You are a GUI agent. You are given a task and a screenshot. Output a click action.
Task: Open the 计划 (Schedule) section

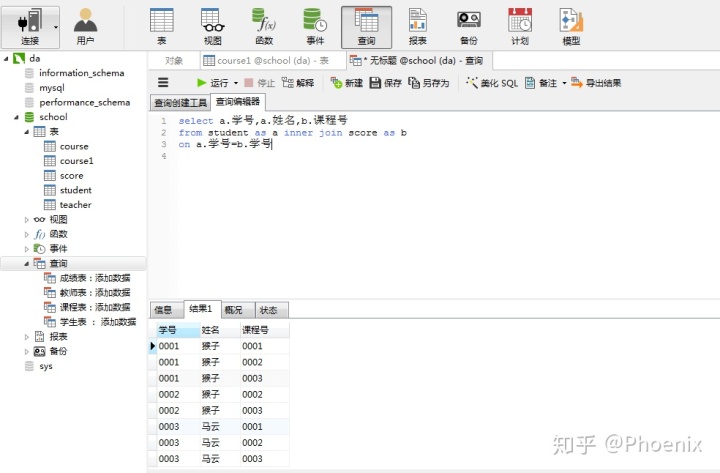point(520,27)
